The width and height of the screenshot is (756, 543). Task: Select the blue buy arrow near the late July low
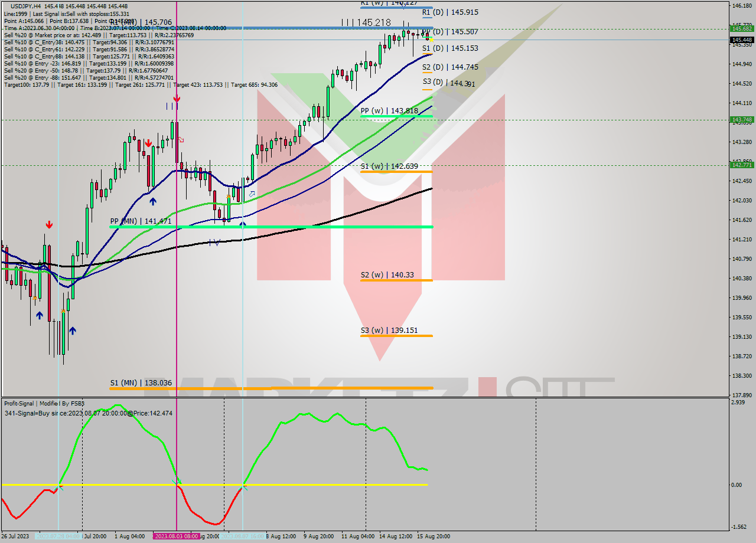[40, 316]
